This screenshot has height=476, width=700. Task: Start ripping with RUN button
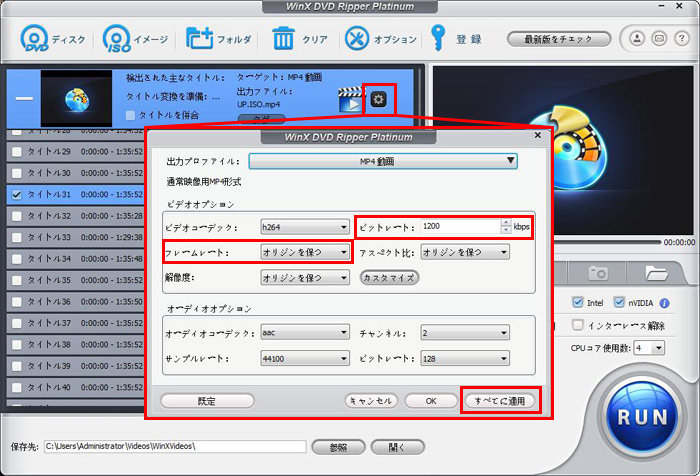click(642, 418)
